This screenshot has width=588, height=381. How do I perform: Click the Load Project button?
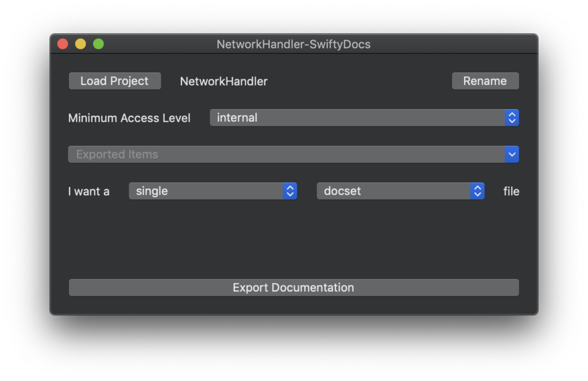click(x=115, y=81)
